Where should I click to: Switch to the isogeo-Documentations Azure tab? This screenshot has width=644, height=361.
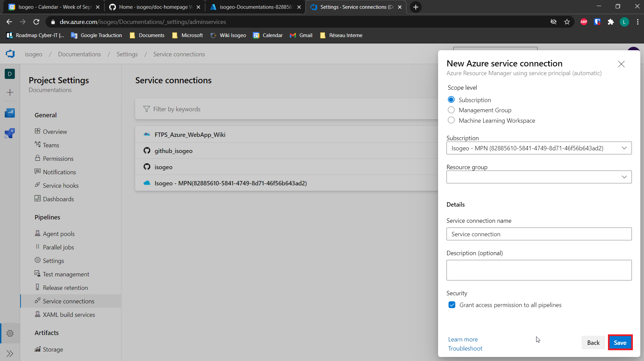(255, 7)
